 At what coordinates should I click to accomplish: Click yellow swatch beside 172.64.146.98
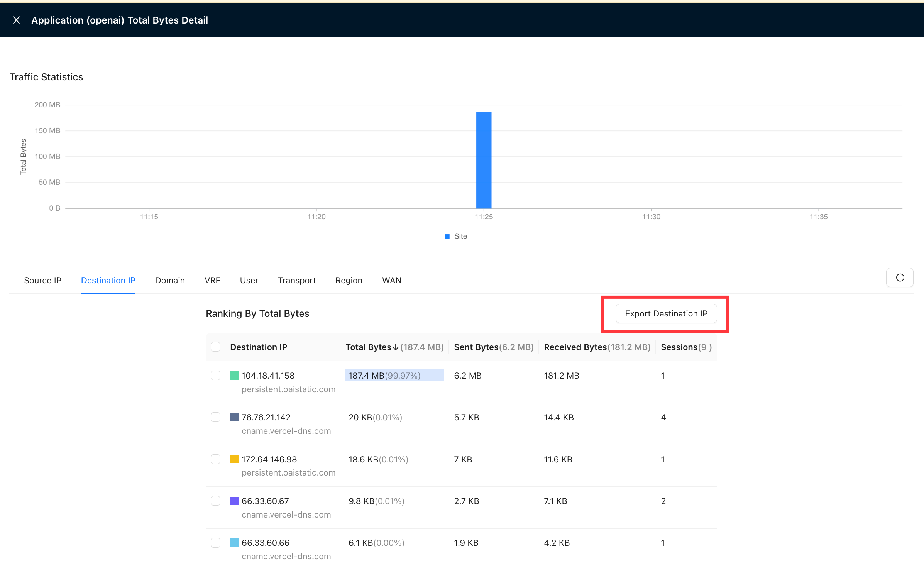[x=234, y=459]
